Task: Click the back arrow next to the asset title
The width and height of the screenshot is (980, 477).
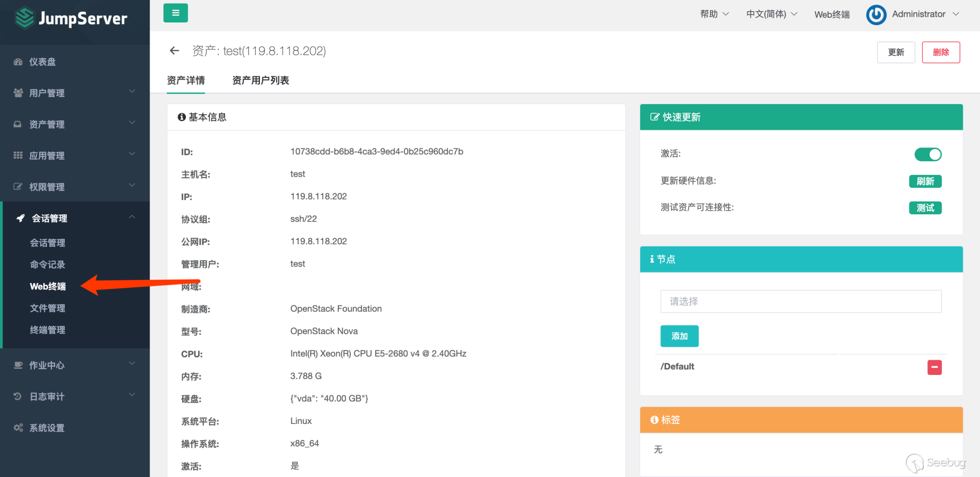Action: (175, 51)
